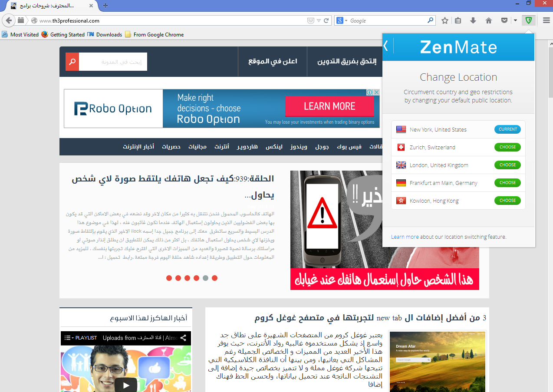Open Most Visited bookmarks folder
Screen dimensions: 553x392
pyautogui.click(x=20, y=35)
